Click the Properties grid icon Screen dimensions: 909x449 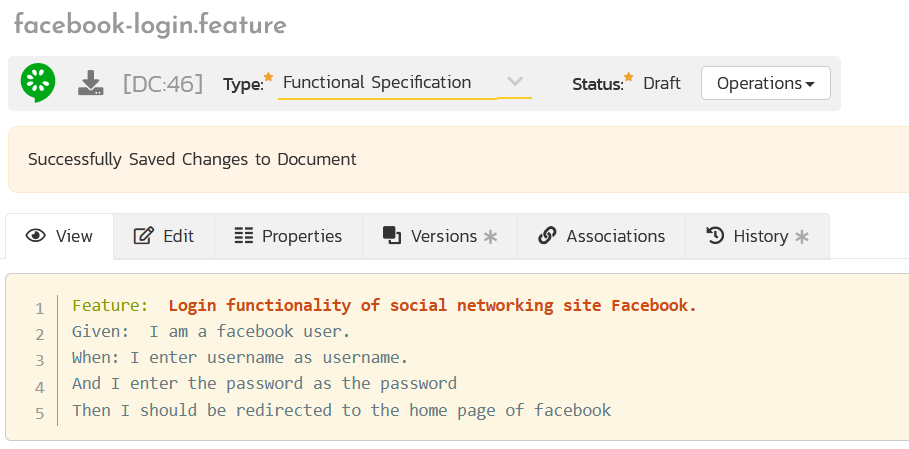click(x=243, y=236)
